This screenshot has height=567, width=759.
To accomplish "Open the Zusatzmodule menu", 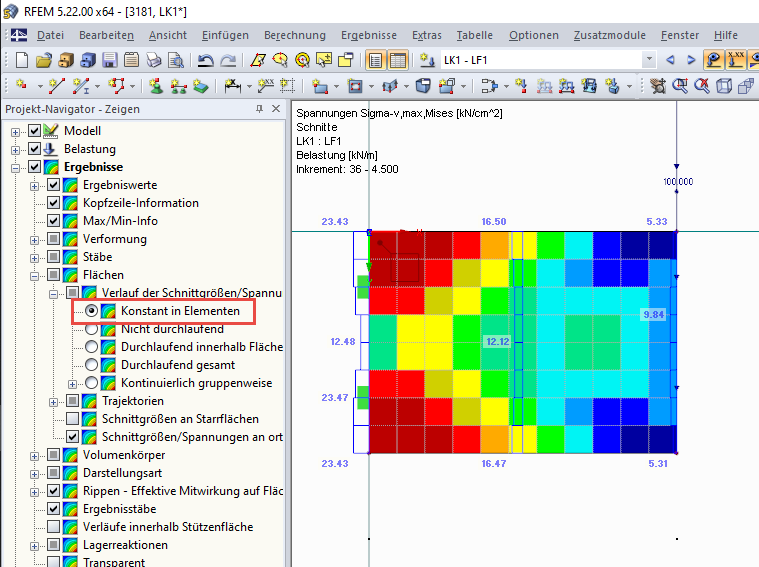I will [x=609, y=35].
